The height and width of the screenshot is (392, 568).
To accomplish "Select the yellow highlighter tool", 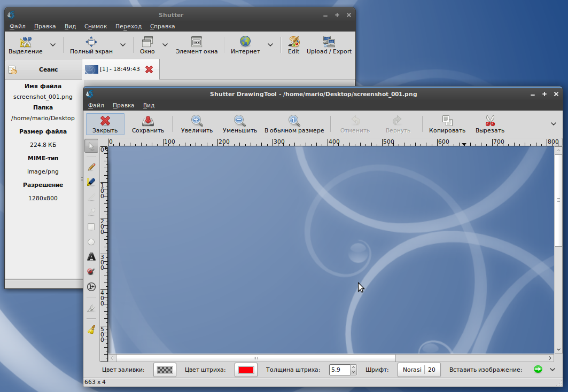I will tap(91, 182).
